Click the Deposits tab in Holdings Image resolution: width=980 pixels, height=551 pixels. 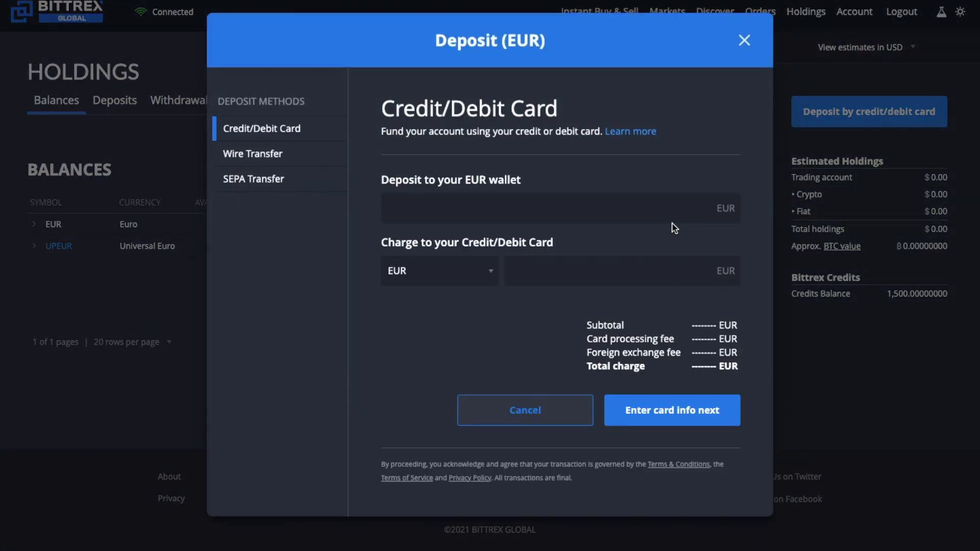pyautogui.click(x=114, y=101)
